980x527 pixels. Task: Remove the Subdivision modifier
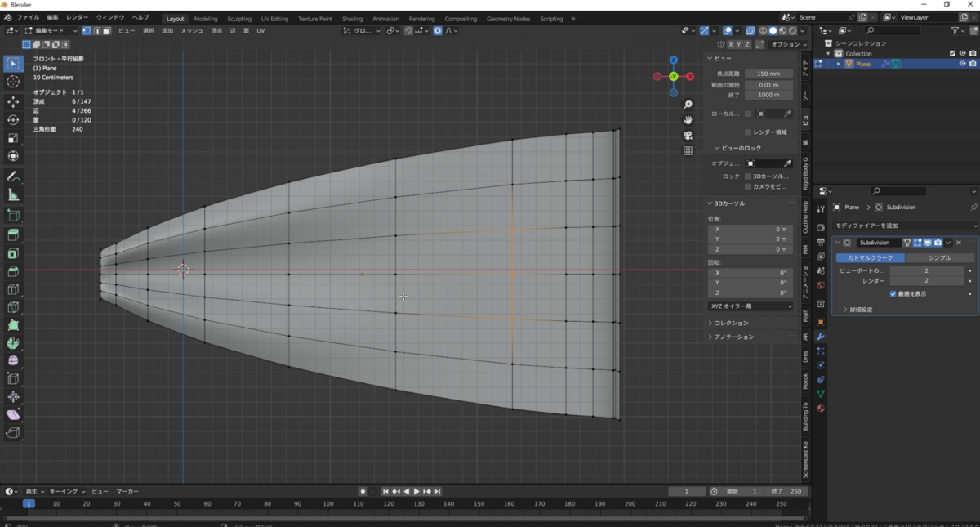click(x=959, y=243)
